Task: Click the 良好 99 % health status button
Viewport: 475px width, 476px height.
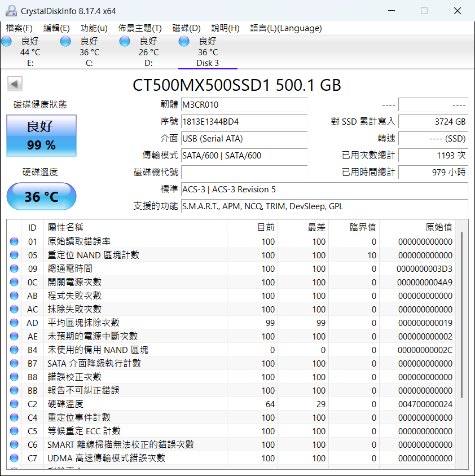Action: tap(41, 135)
